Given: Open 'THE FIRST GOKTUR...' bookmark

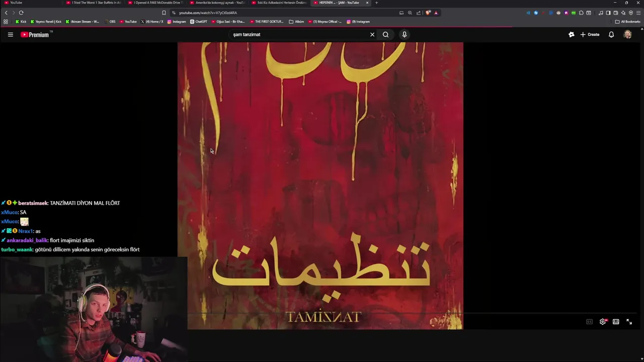Looking at the screenshot, I should [267, 22].
